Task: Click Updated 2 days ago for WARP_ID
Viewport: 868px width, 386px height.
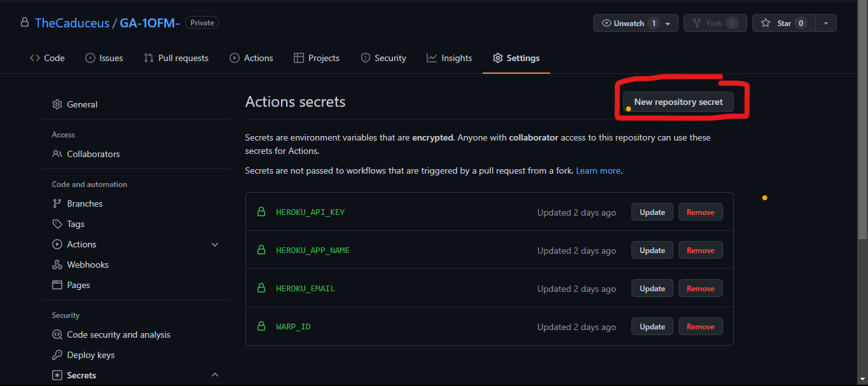Action: tap(576, 327)
